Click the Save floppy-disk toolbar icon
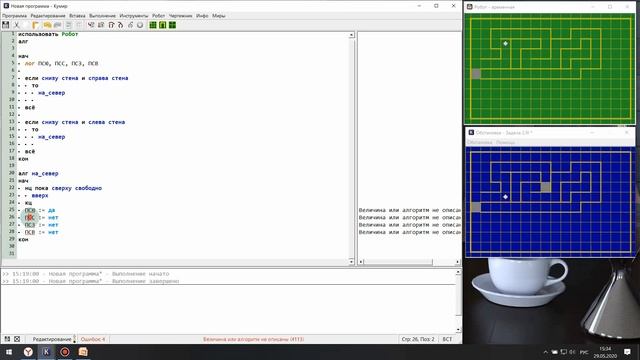The height and width of the screenshot is (360, 640). click(x=6, y=25)
